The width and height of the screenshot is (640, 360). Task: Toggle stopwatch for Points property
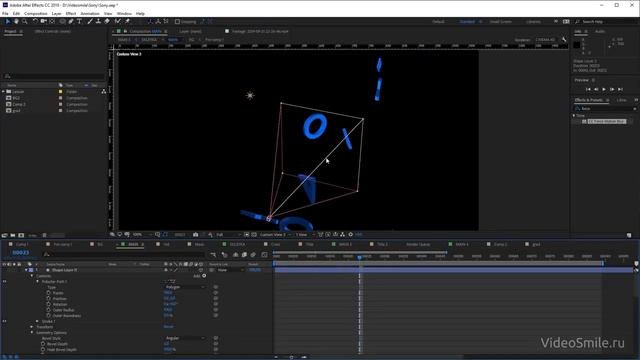point(49,293)
